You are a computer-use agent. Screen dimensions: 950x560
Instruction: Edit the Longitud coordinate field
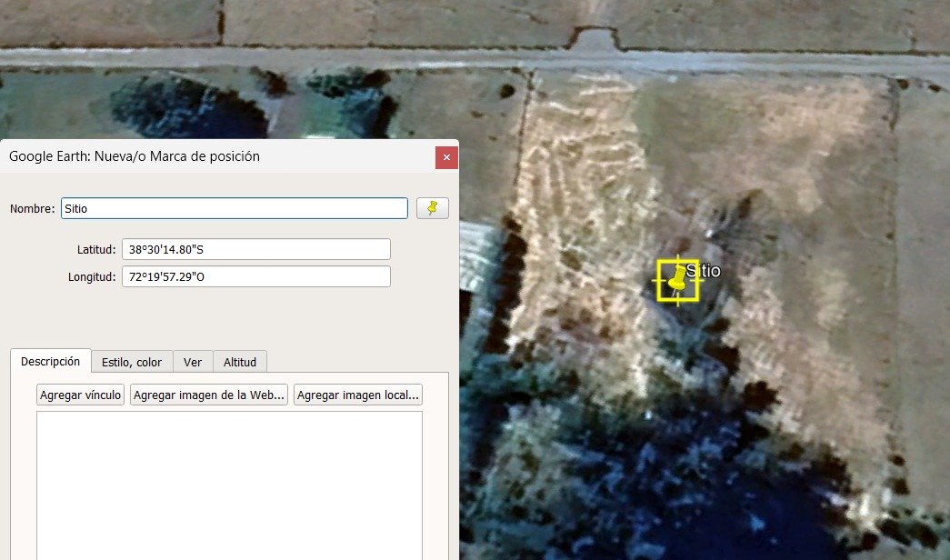point(256,276)
